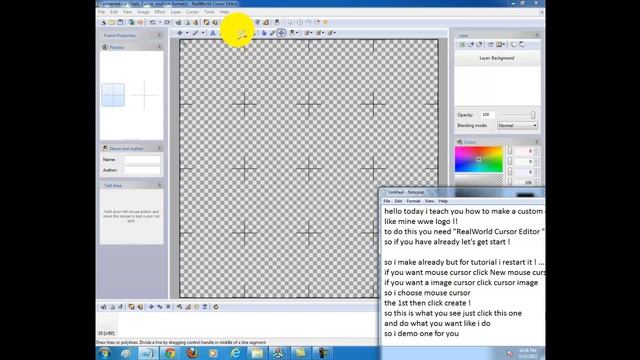This screenshot has width=640, height=360.
Task: Open the Undo history dropdown arrow
Action: [160, 22]
